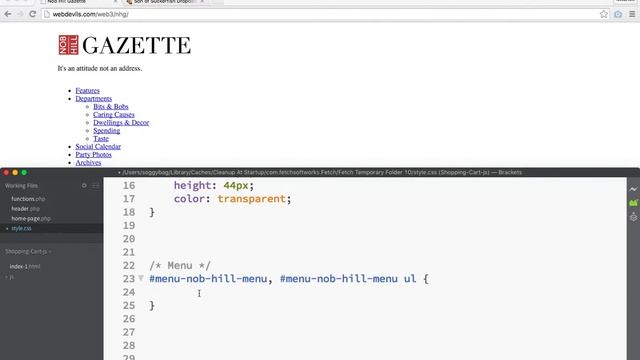Expand the js folder in the project tree
This screenshot has height=360, width=640.
[x=10, y=277]
